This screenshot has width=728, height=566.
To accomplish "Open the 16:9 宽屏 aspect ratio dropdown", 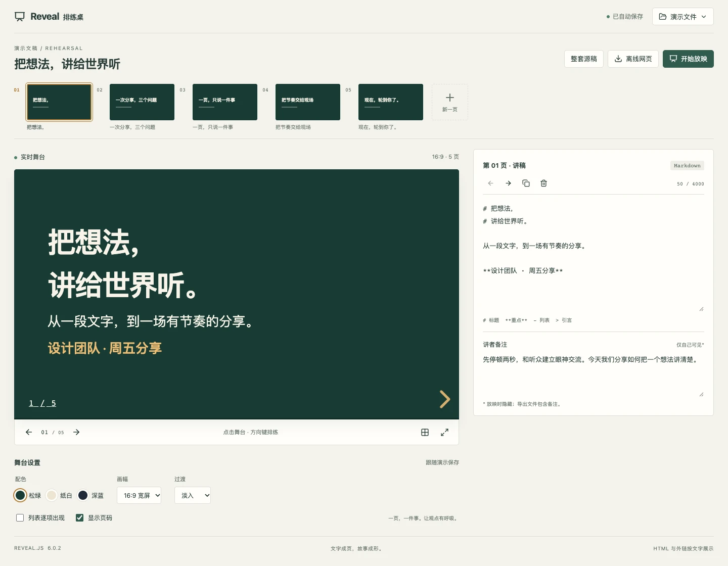I will click(x=139, y=495).
